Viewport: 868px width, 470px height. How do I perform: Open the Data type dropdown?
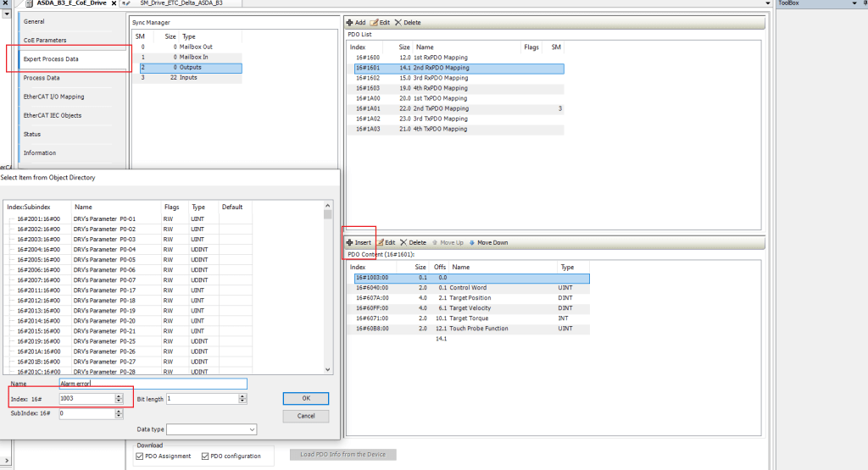[251, 430]
